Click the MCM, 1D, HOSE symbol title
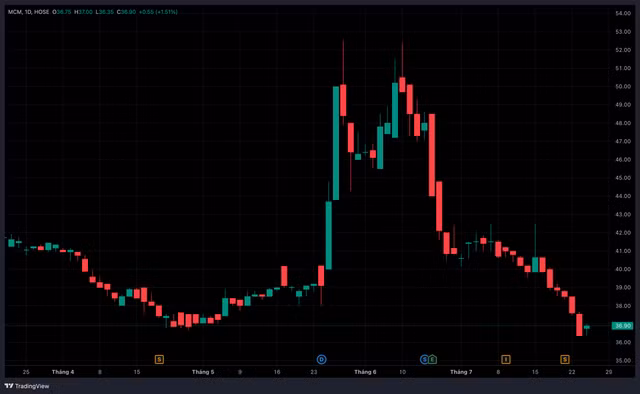640x394 pixels. coord(28,12)
